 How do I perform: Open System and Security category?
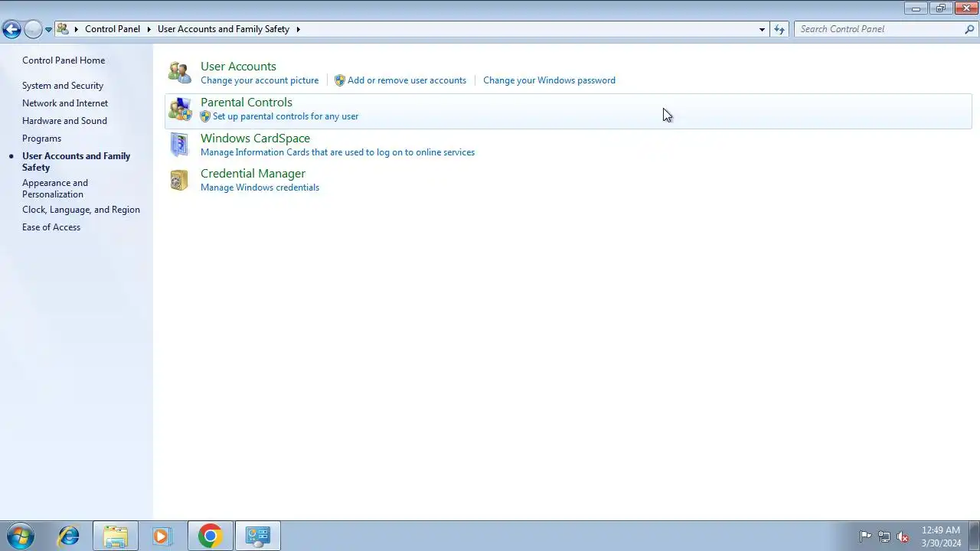click(x=63, y=86)
